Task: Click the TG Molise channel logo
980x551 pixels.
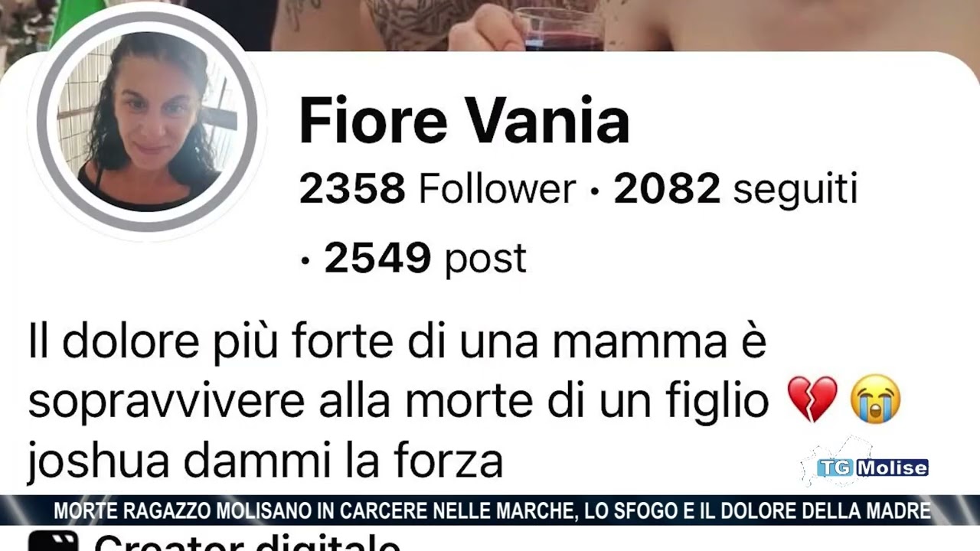Action: pos(872,468)
